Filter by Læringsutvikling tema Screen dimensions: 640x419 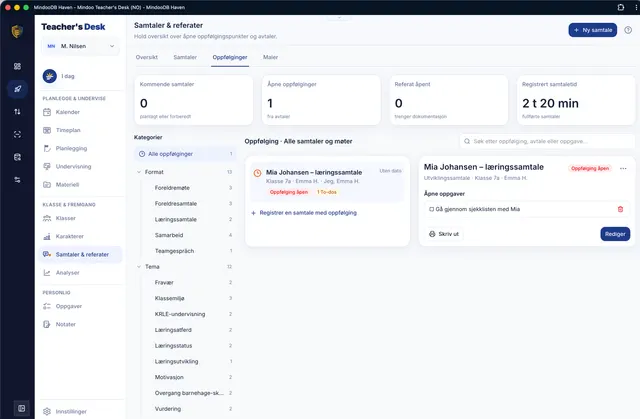click(x=189, y=361)
